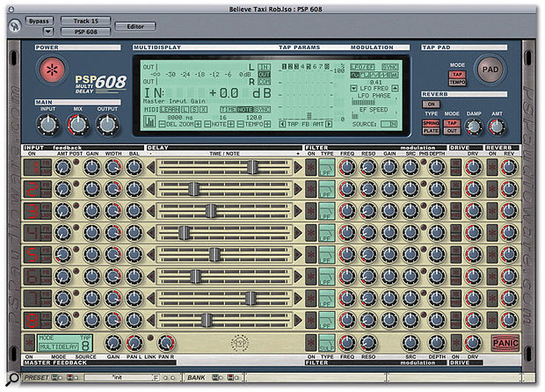Click the MODE MULTIDELAY display in master feedback
The image size is (545, 392).
click(x=65, y=343)
